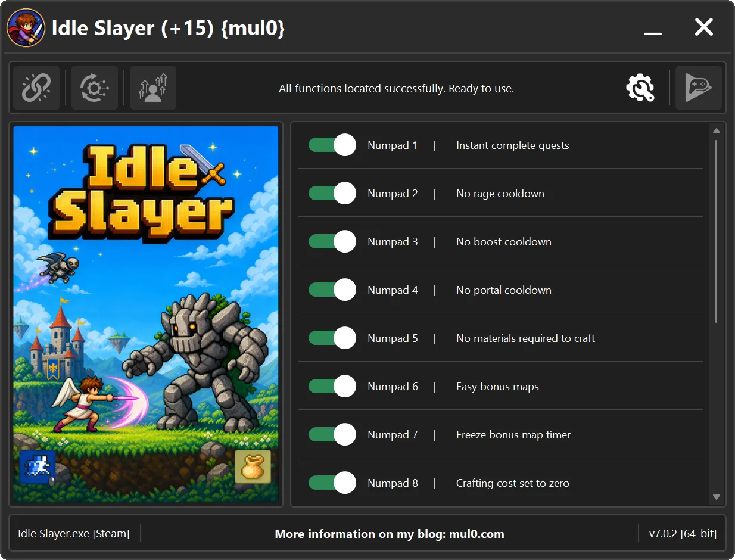Click the Idle Slayer hero avatar icon
Image resolution: width=735 pixels, height=560 pixels.
[x=26, y=27]
